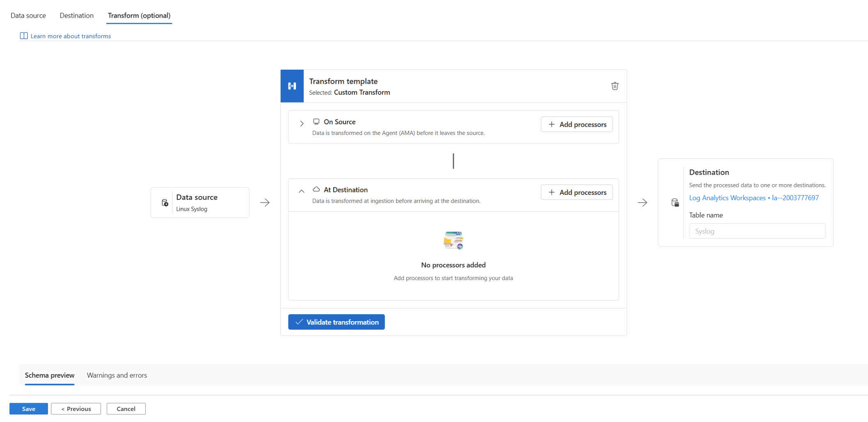Viewport: 868px width, 422px height.
Task: Click the arrow before Destination card
Action: tap(642, 203)
